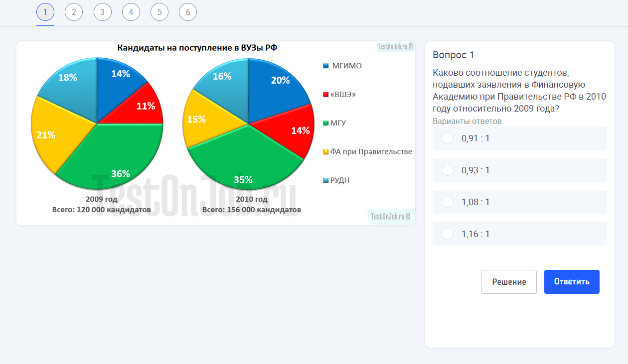Click the green МГУ legend marker
This screenshot has width=628, height=364.
[x=326, y=123]
